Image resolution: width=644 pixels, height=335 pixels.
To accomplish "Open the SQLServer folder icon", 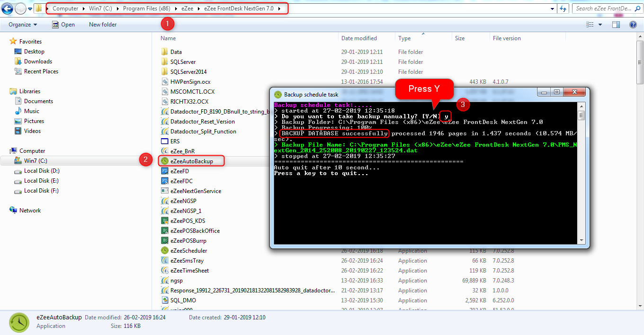I will point(165,62).
